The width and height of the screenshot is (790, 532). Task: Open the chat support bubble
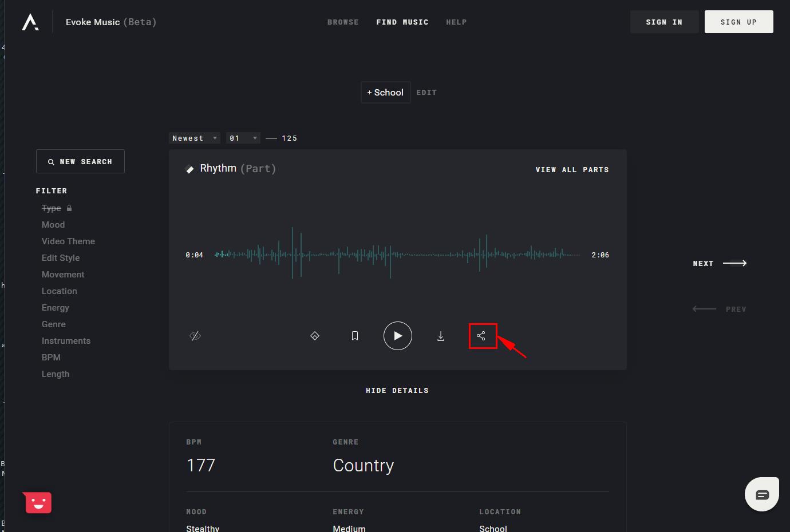tap(761, 494)
